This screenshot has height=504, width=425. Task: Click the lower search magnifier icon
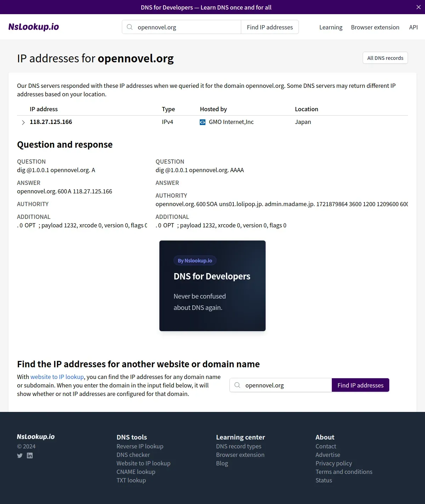[x=237, y=385]
